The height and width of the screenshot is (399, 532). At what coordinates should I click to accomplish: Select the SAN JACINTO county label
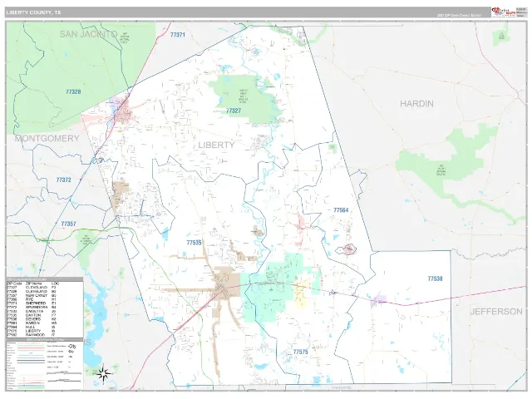tap(89, 34)
